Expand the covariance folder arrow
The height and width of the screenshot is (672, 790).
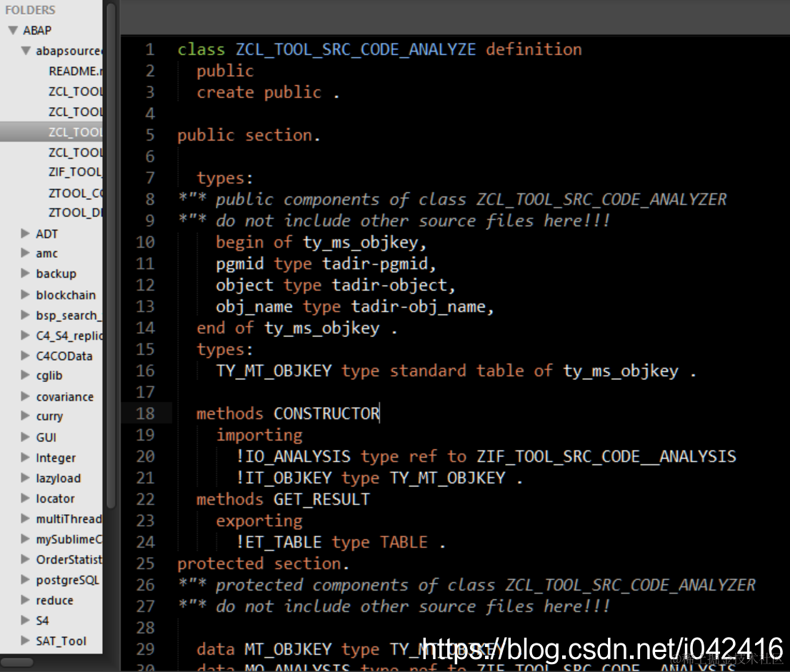25,396
